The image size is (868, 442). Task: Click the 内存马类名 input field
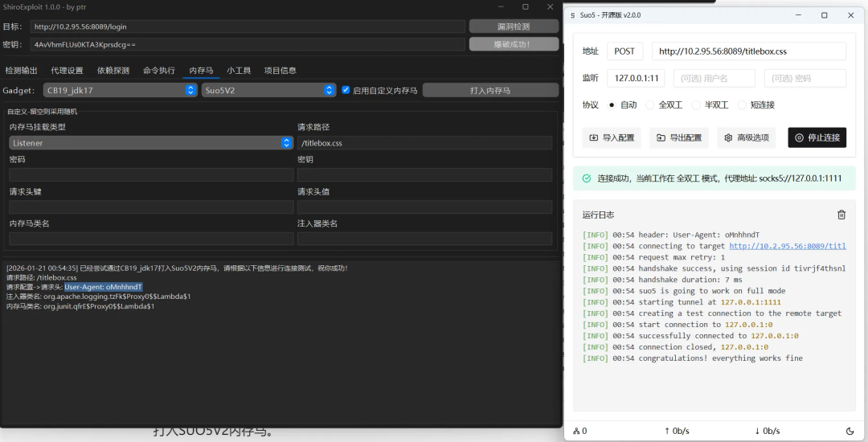coord(151,239)
